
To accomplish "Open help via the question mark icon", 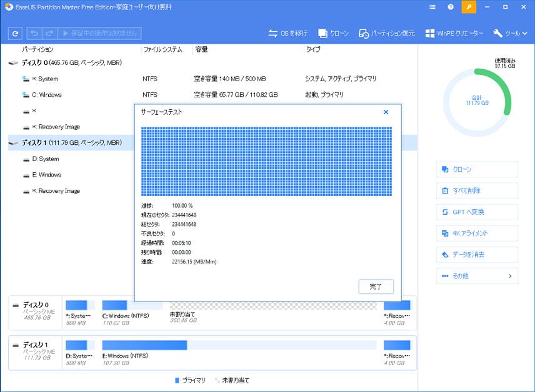I will [x=451, y=7].
